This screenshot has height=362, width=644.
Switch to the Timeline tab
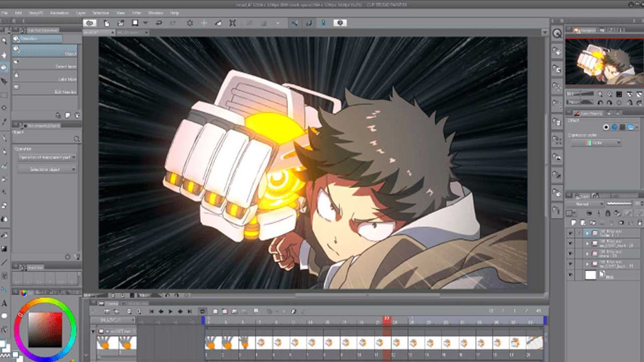click(x=109, y=302)
